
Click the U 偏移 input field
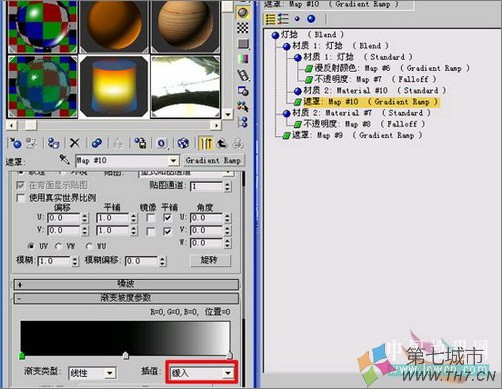(64, 218)
